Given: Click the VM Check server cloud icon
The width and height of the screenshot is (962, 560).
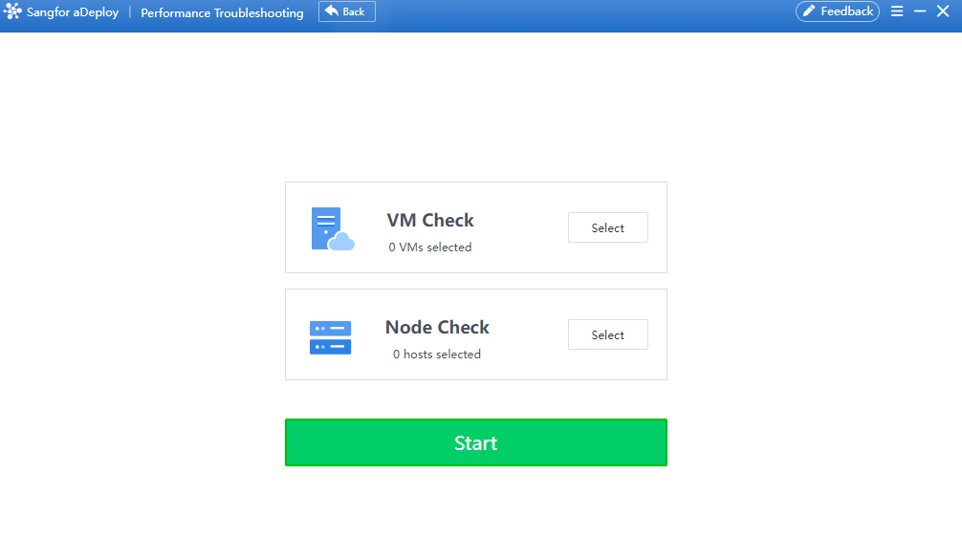Looking at the screenshot, I should tap(333, 228).
